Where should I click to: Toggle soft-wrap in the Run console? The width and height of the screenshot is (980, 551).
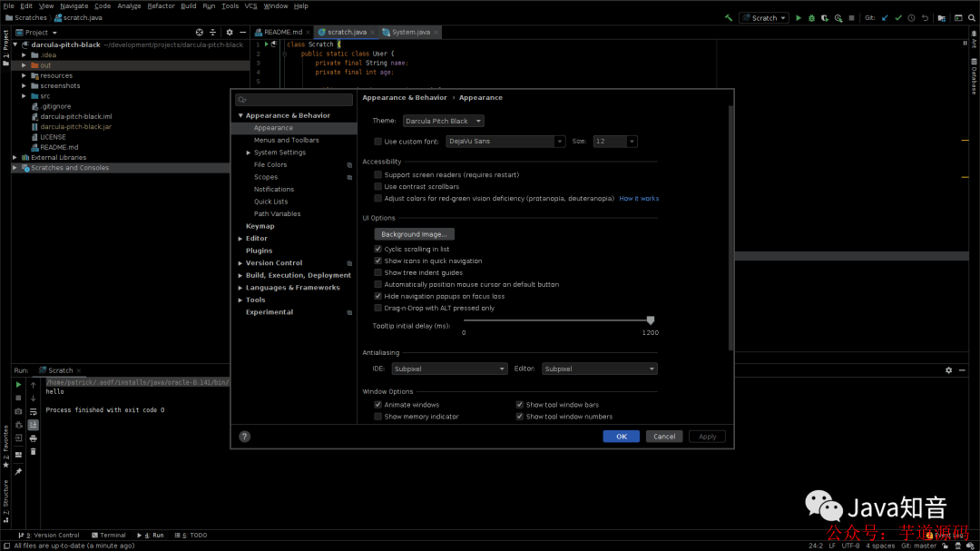point(34,411)
